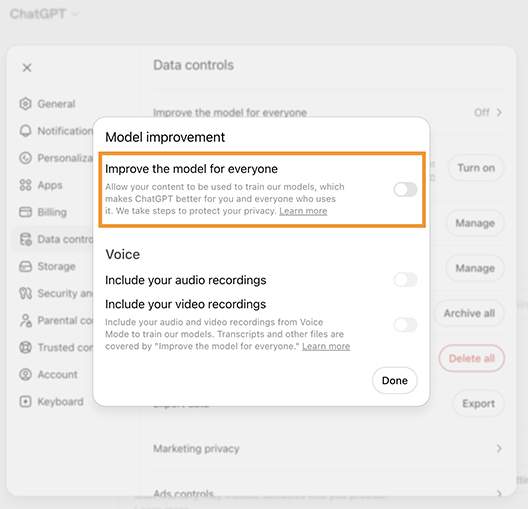Click the Keyboard icon in sidebar

pos(26,402)
